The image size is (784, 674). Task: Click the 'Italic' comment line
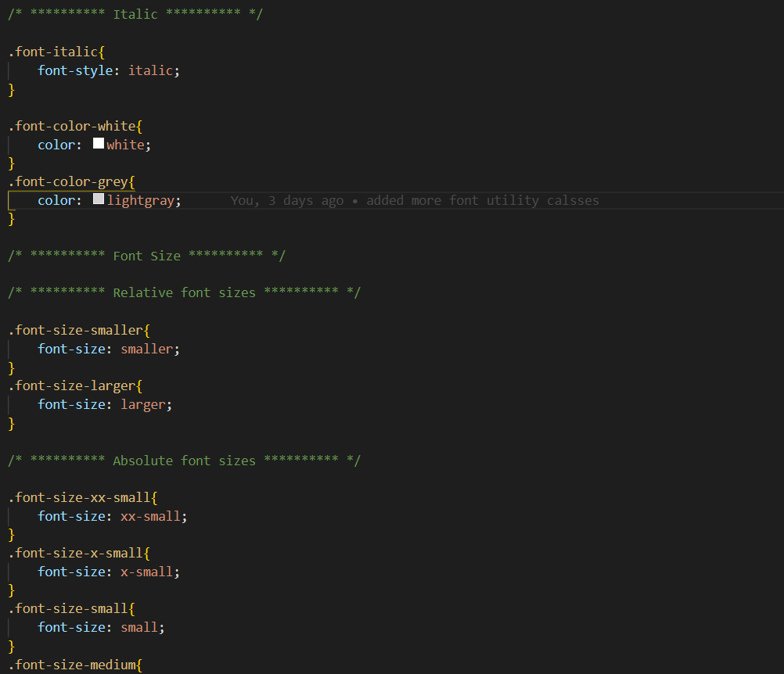tap(135, 14)
